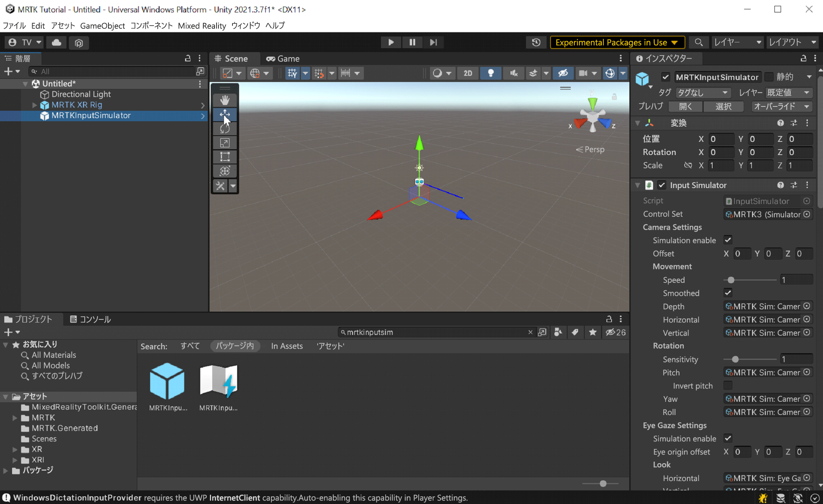
Task: Drag Movement Speed slider value
Action: pos(731,280)
